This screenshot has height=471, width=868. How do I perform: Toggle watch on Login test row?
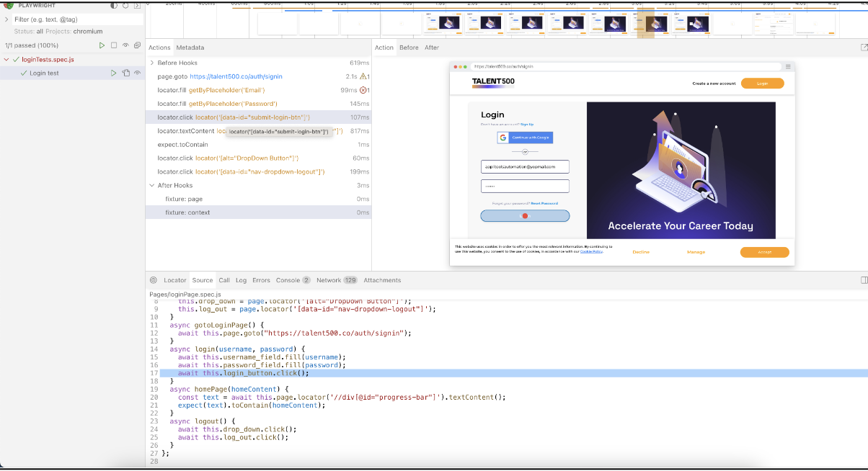[137, 73]
